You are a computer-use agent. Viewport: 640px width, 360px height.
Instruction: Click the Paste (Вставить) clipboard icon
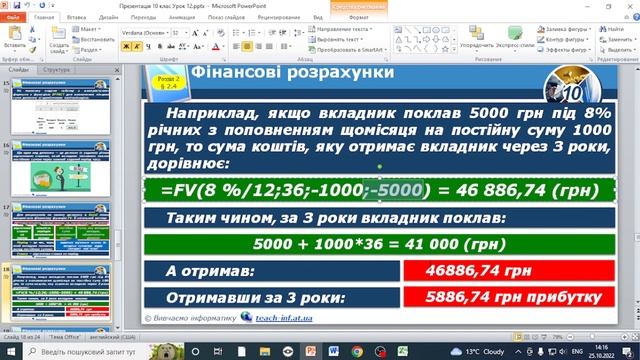tap(15, 33)
